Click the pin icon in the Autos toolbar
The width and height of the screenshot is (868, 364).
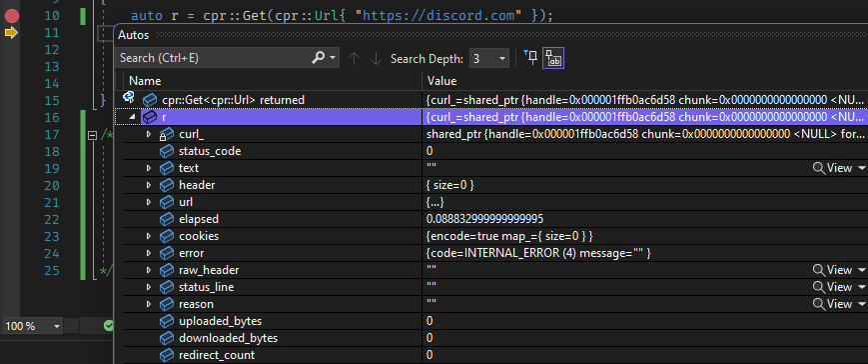529,58
